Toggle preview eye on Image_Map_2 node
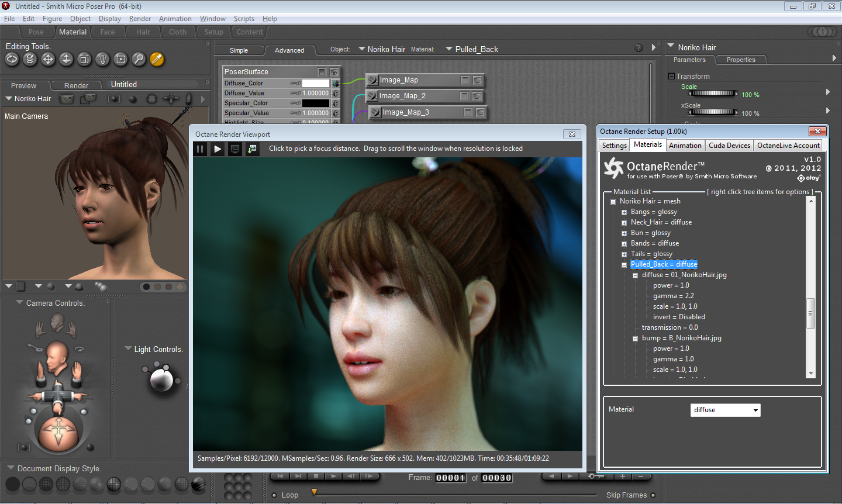The width and height of the screenshot is (842, 504). (477, 96)
